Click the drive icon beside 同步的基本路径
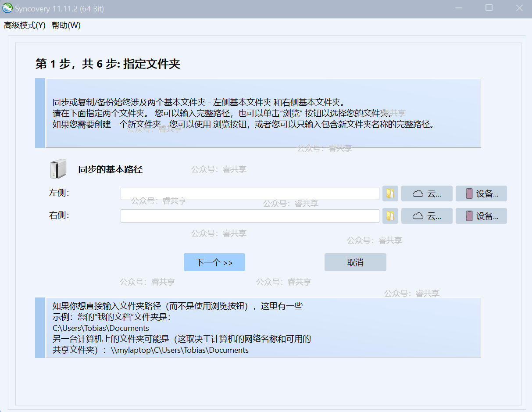The width and height of the screenshot is (532, 412). click(x=58, y=169)
